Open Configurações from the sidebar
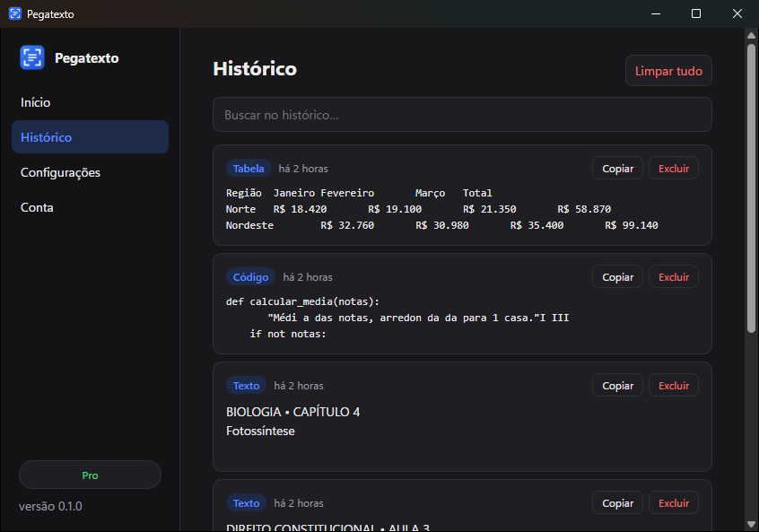Image resolution: width=759 pixels, height=532 pixels. pos(90,172)
